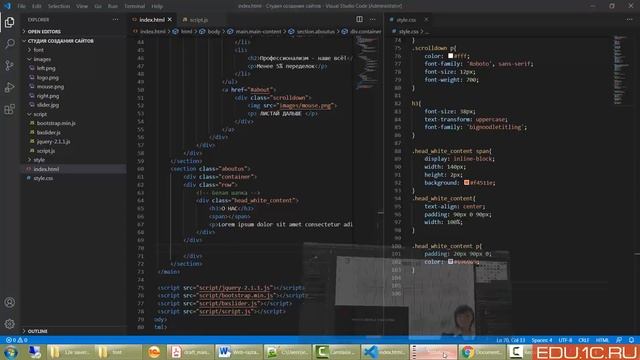Open Word document from the taskbar
The image size is (640, 360).
tap(239, 352)
